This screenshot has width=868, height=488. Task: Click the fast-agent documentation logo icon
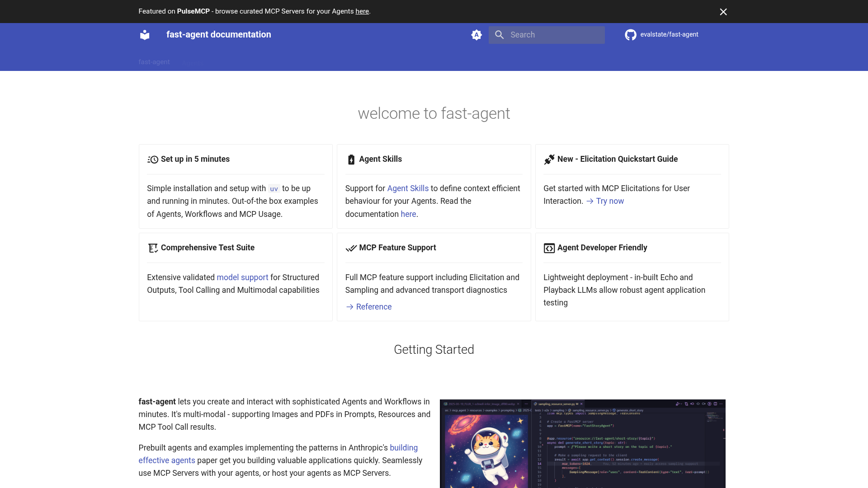(144, 35)
